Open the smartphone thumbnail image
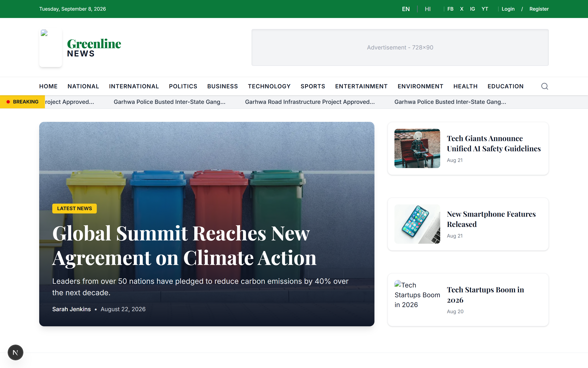588x368 pixels. point(417,224)
